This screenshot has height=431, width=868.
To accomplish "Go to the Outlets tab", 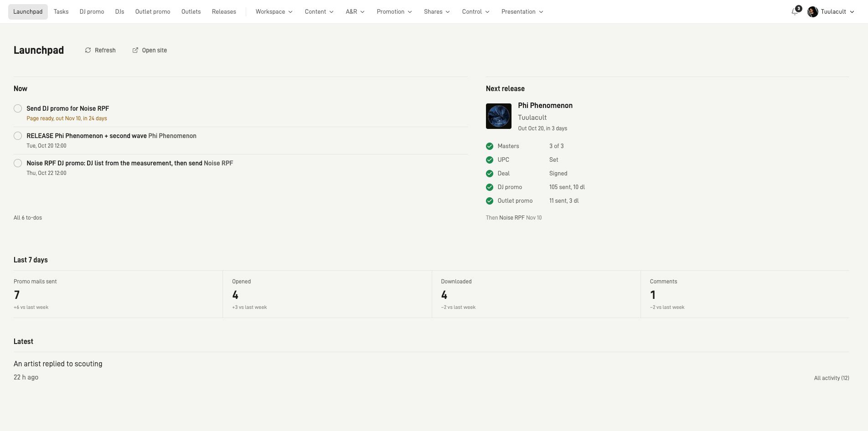I will pos(191,12).
